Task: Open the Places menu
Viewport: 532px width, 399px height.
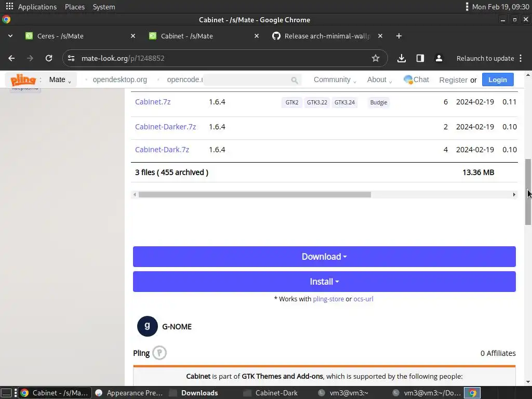Action: [75, 7]
